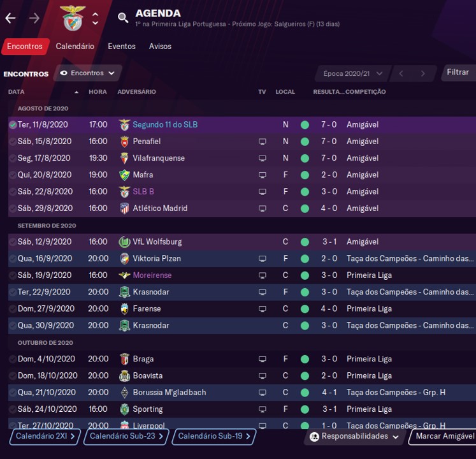Click the Marcar Amigável button

pyautogui.click(x=445, y=437)
